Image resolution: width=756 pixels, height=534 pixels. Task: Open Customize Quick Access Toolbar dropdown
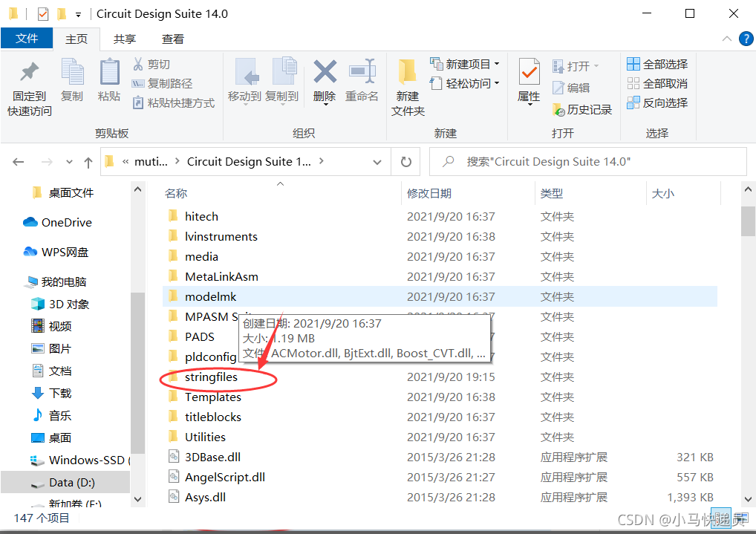[78, 15]
